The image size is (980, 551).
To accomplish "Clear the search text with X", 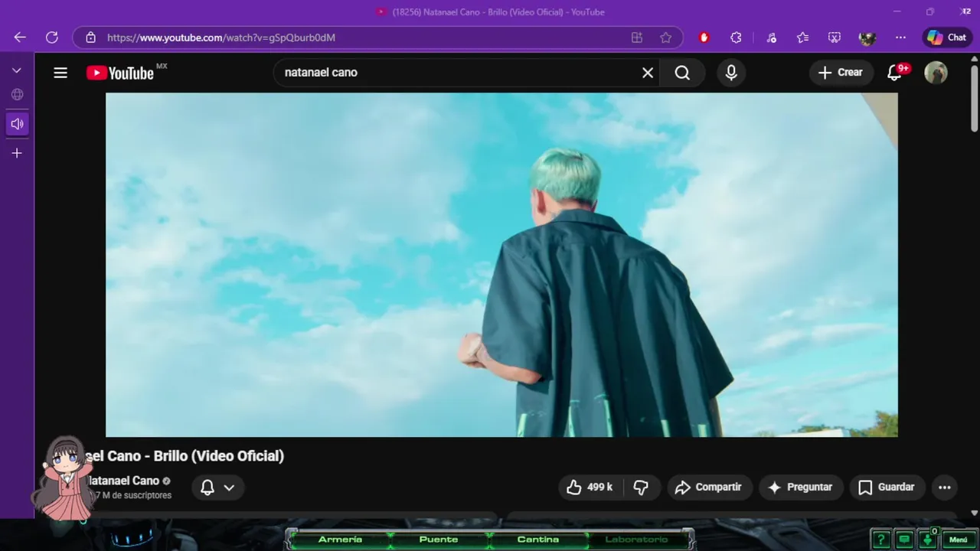I will click(648, 73).
